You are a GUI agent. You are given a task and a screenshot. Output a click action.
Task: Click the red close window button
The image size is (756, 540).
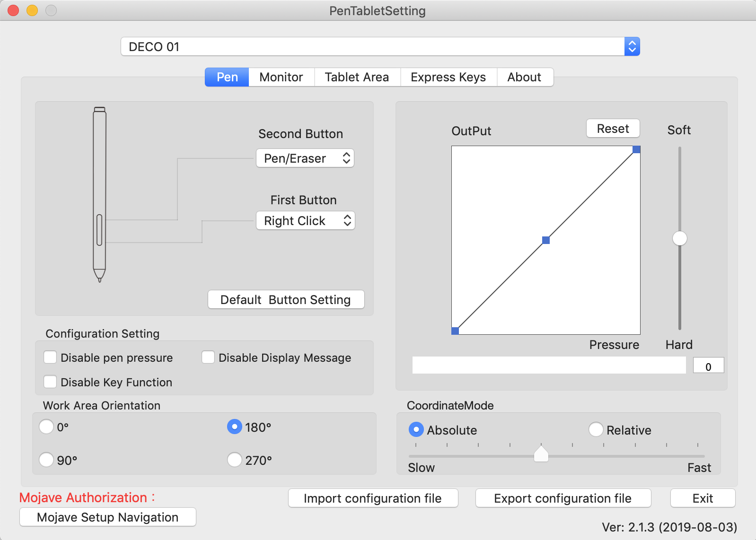(14, 10)
